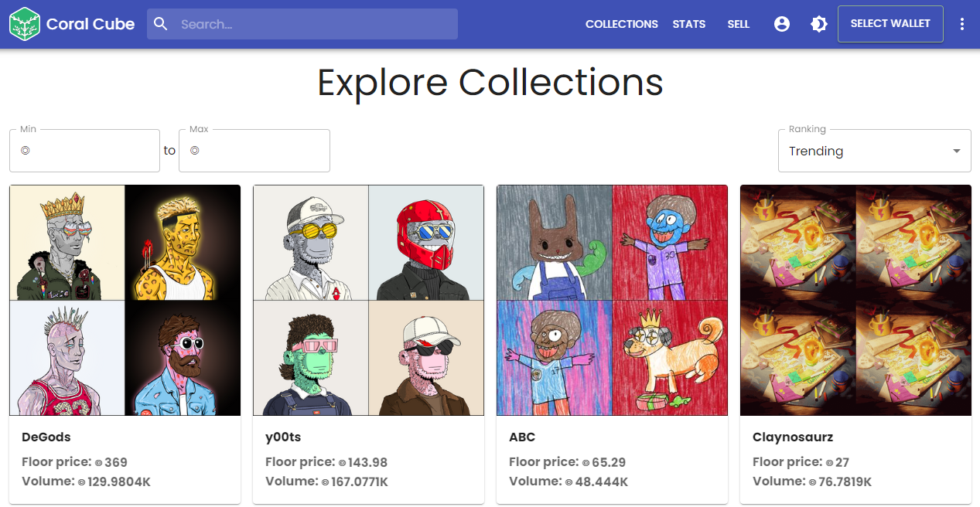Open the SELL page link

pyautogui.click(x=739, y=24)
